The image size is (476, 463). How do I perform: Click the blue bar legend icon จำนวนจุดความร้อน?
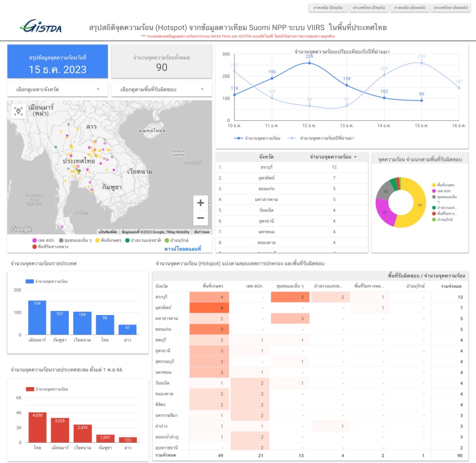tap(30, 281)
